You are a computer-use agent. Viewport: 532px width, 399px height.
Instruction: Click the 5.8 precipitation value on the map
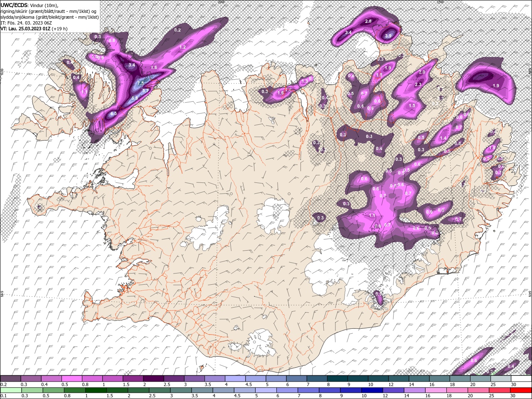pyautogui.click(x=135, y=98)
